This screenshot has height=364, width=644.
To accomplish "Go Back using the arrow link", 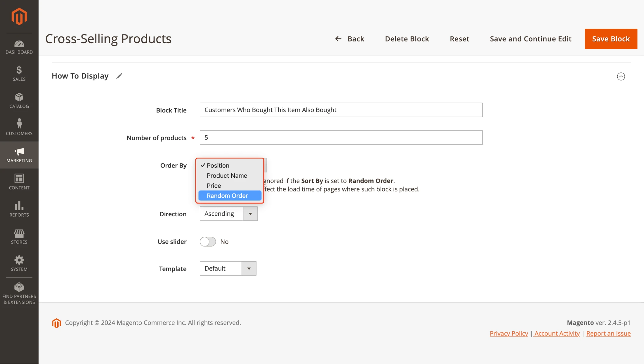I will (350, 39).
